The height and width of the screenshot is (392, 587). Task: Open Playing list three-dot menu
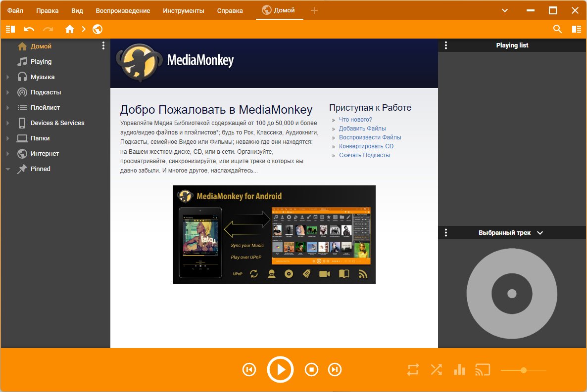point(445,45)
